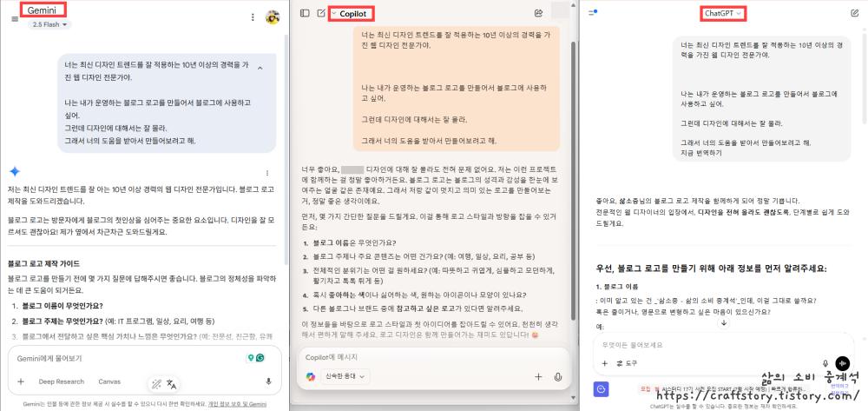Open the Copilot title dropdown
This screenshot has width=868, height=411.
click(x=351, y=13)
